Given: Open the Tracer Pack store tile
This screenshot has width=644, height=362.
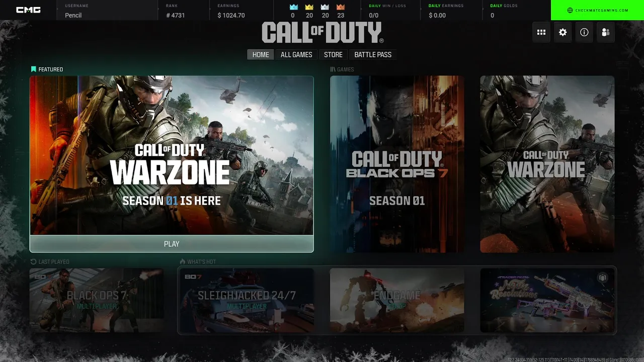Looking at the screenshot, I should pos(547,300).
